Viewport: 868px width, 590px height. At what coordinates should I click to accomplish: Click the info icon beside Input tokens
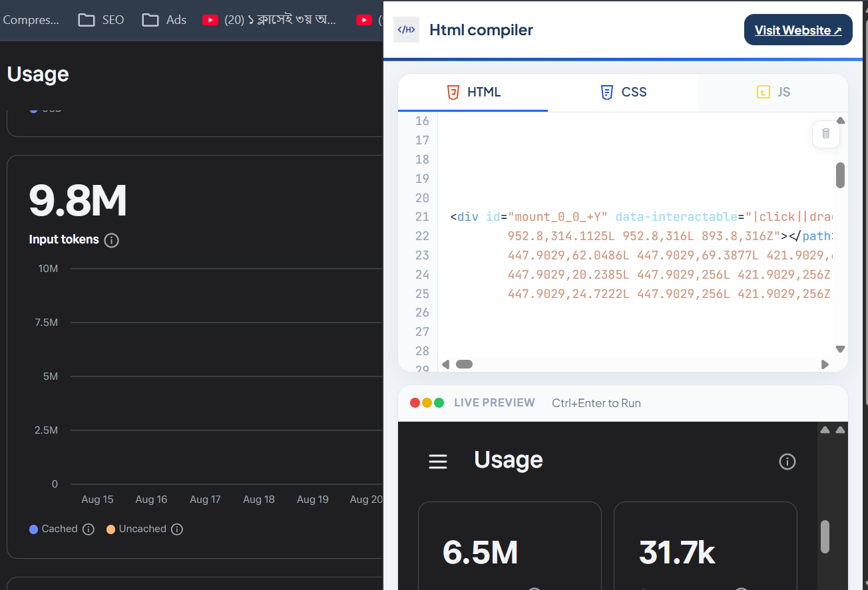pos(112,240)
